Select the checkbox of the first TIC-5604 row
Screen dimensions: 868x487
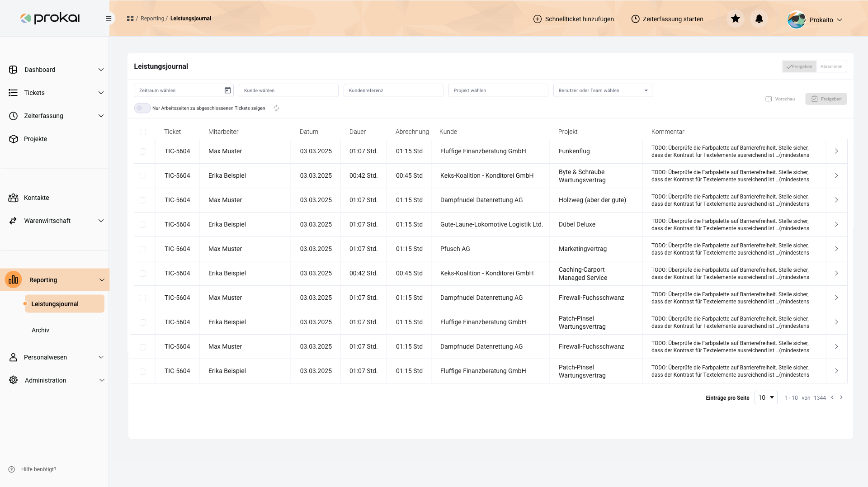coord(143,151)
